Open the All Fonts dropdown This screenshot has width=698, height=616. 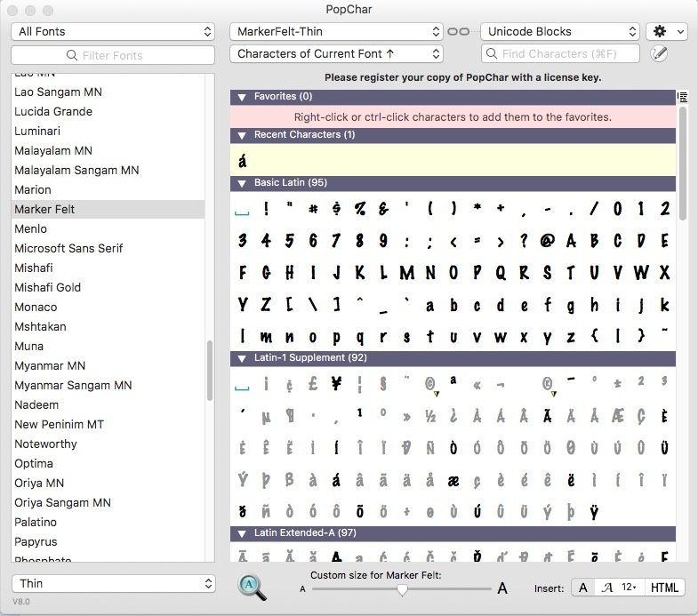click(113, 31)
